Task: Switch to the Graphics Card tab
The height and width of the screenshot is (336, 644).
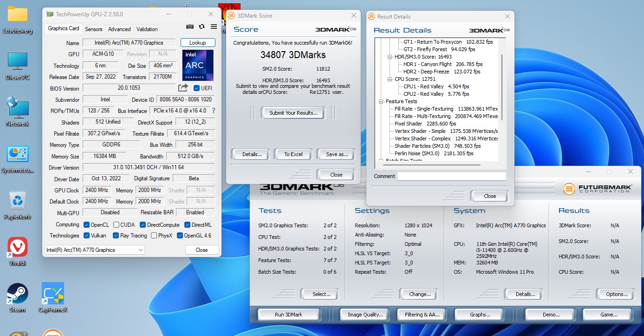Action: 64,28
